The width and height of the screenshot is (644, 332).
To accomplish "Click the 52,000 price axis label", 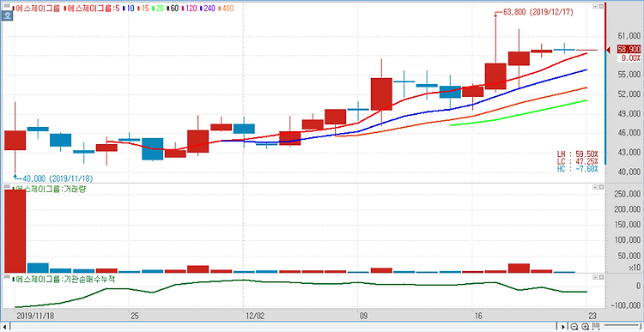I will point(629,94).
